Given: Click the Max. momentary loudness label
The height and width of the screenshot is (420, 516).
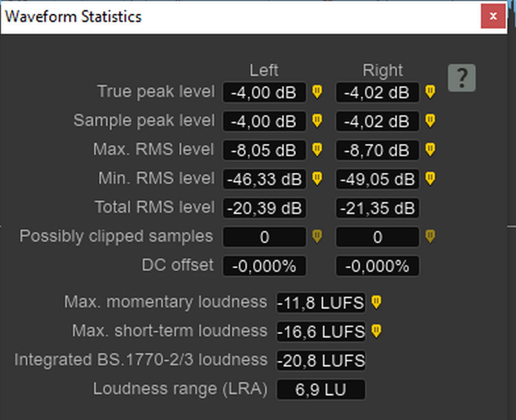Looking at the screenshot, I should [166, 302].
